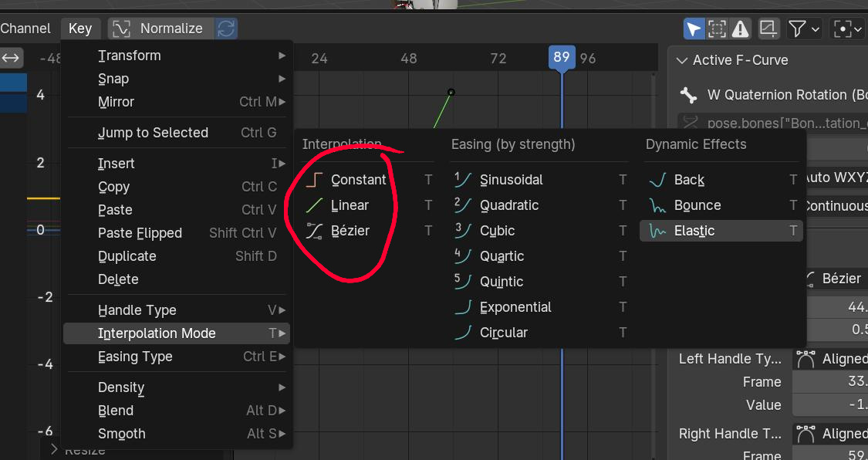Toggle only show errors warning icon

(740, 29)
